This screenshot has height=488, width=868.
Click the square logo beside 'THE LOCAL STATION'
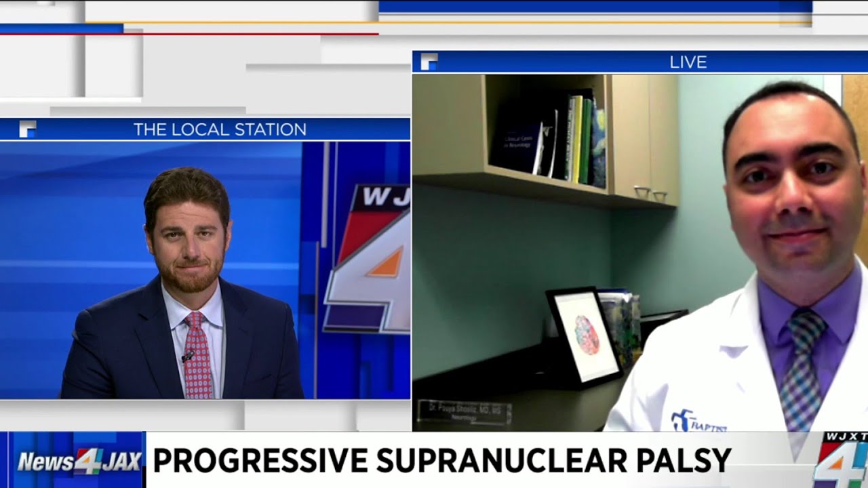[28, 129]
